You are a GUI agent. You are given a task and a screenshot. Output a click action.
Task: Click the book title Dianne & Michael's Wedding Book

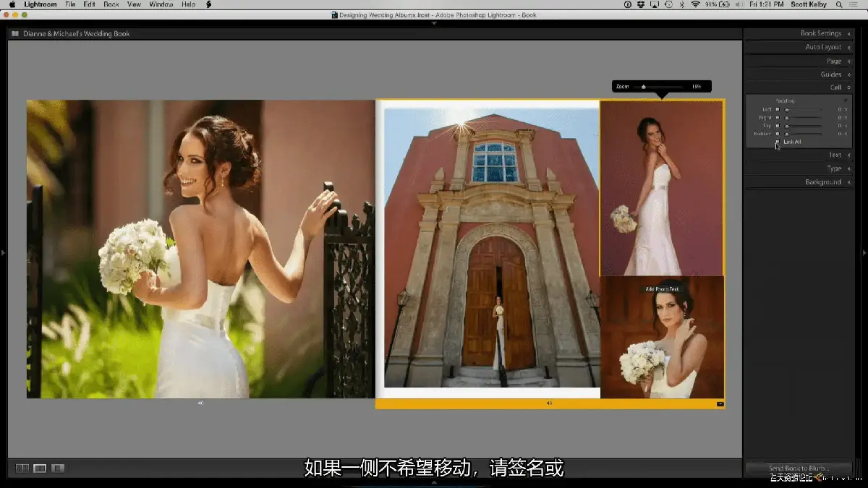pos(76,34)
